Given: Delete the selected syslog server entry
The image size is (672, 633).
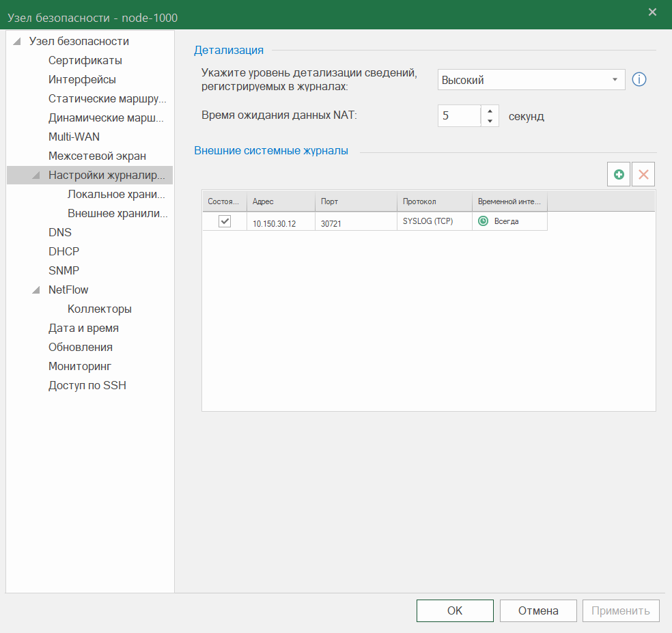Looking at the screenshot, I should [x=643, y=174].
